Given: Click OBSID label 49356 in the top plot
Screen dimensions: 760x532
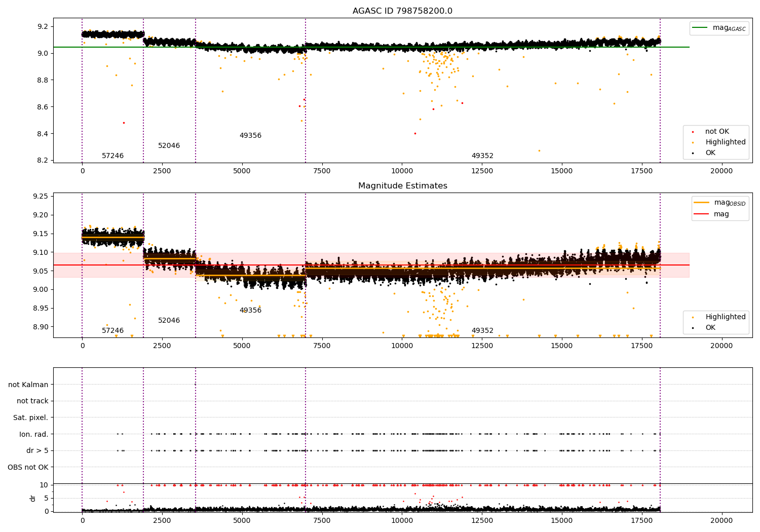Looking at the screenshot, I should tap(250, 135).
